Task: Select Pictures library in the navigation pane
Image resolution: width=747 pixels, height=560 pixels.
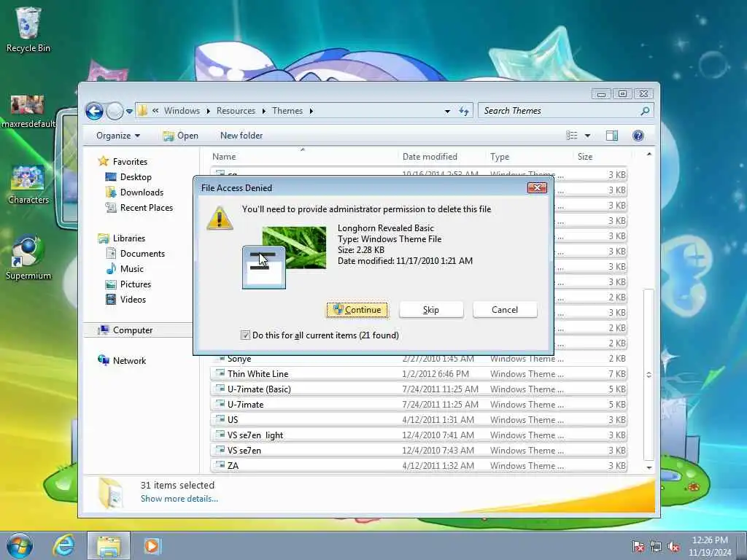Action: 128,284
